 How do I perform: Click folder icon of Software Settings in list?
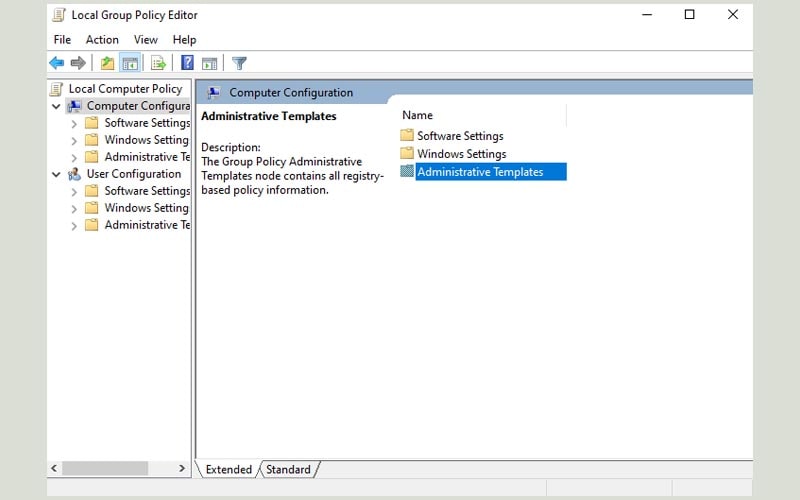[407, 135]
